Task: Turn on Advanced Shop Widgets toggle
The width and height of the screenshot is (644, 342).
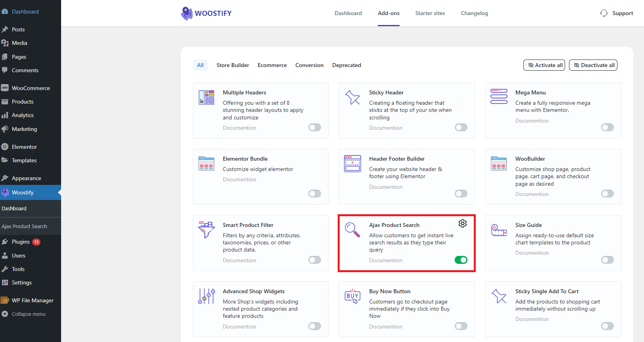Action: (315, 326)
